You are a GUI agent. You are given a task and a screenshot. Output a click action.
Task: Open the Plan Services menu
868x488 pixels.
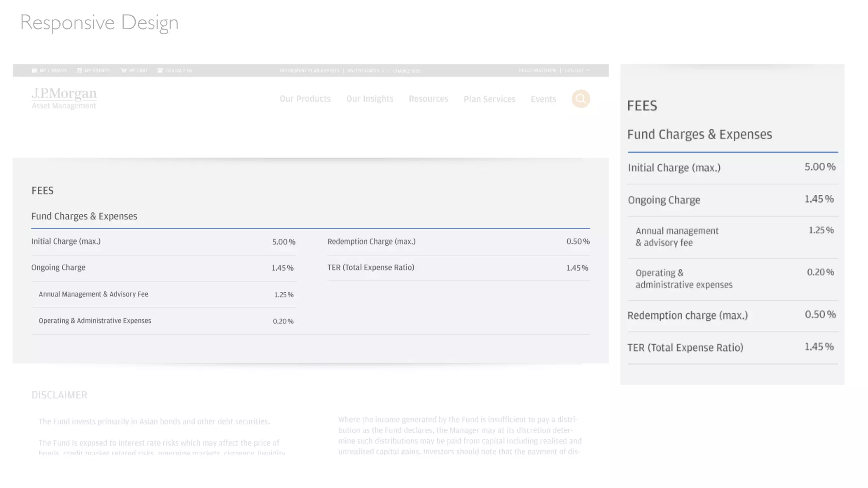[489, 99]
